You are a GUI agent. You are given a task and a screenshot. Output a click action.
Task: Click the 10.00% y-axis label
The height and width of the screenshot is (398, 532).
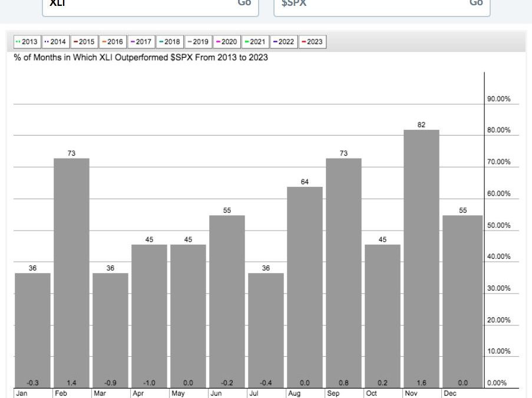pyautogui.click(x=499, y=351)
